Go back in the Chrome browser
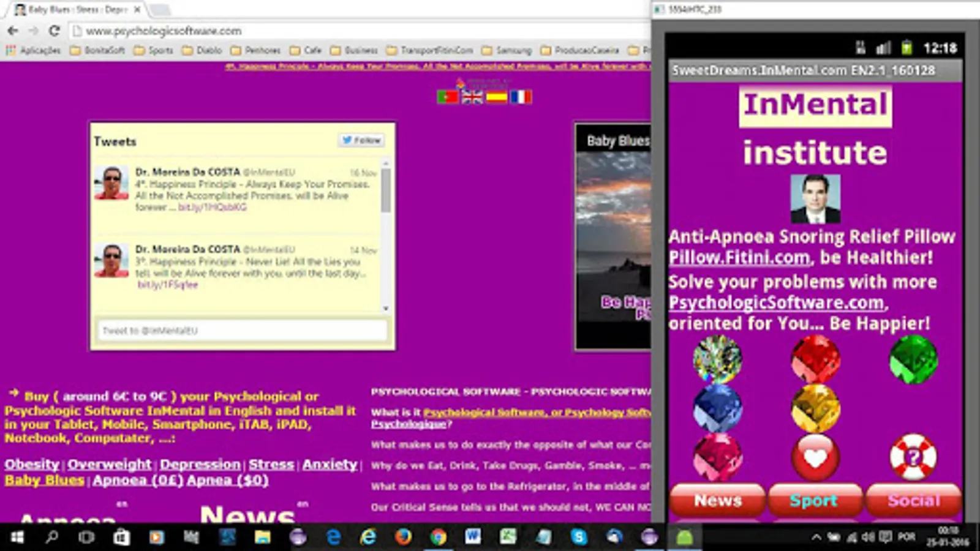Image resolution: width=980 pixels, height=551 pixels. [x=13, y=31]
